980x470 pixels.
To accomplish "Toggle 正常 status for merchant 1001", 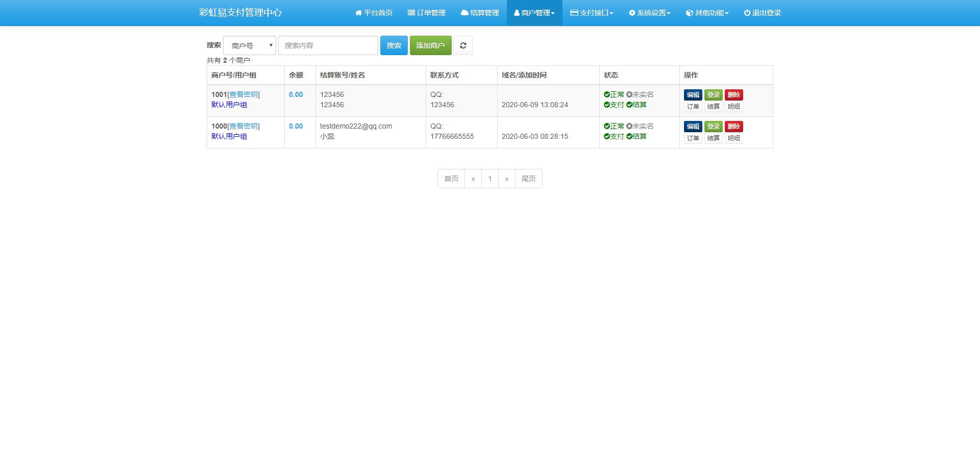I will (614, 94).
